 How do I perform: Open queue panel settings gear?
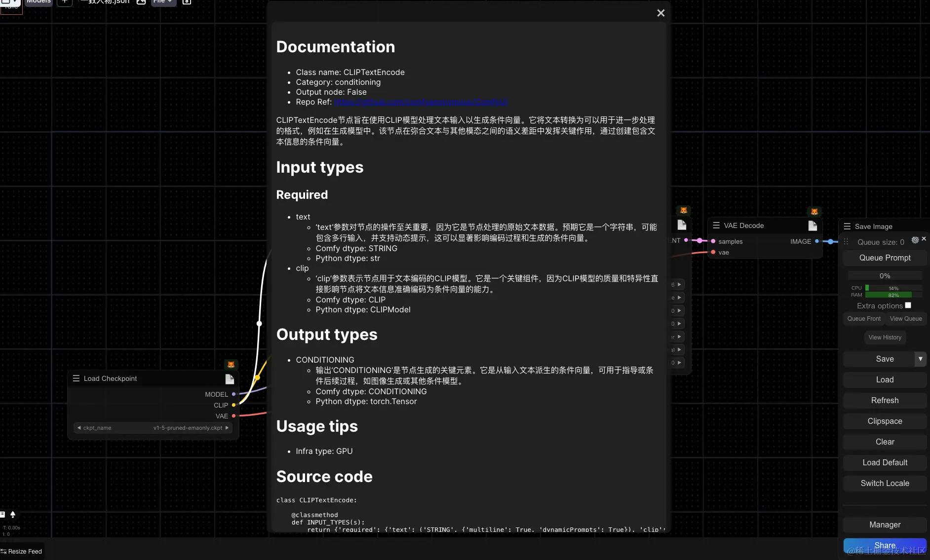click(x=915, y=240)
